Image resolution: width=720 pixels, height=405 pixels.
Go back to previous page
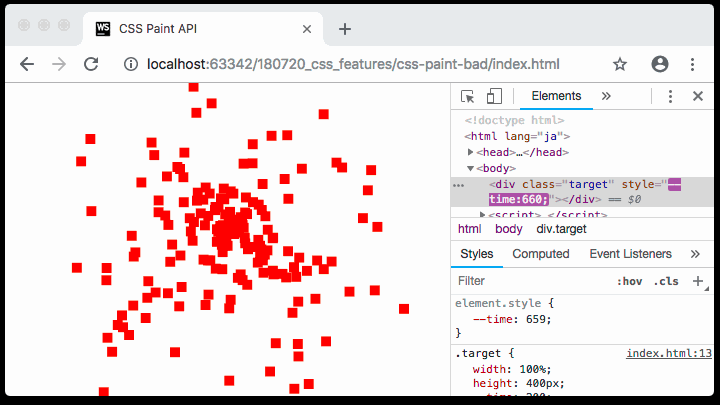tap(27, 64)
